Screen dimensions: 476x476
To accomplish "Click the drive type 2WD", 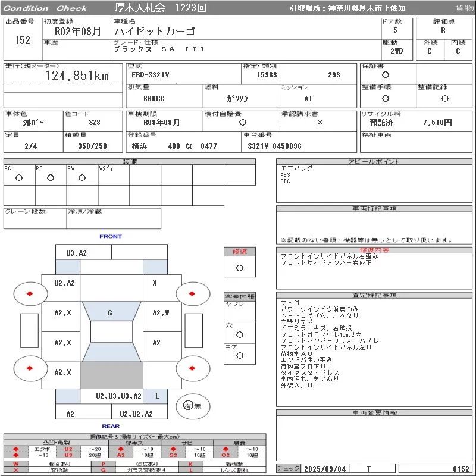I will (x=397, y=51).
